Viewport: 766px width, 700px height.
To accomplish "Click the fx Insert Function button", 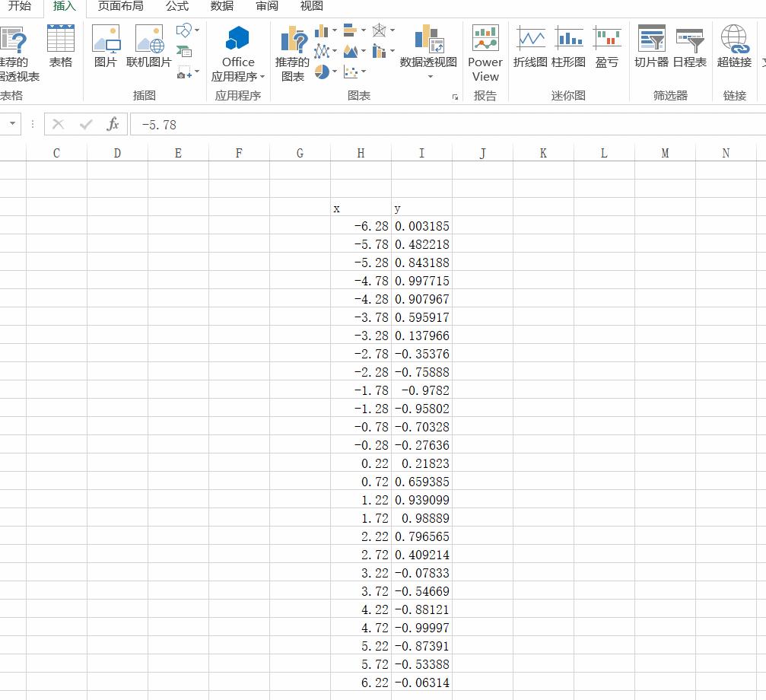I will 113,124.
